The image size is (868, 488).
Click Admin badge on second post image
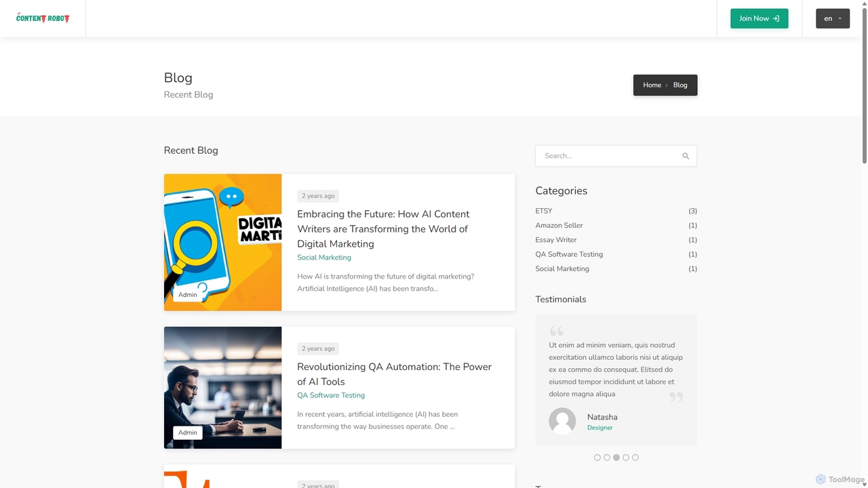[x=188, y=432]
